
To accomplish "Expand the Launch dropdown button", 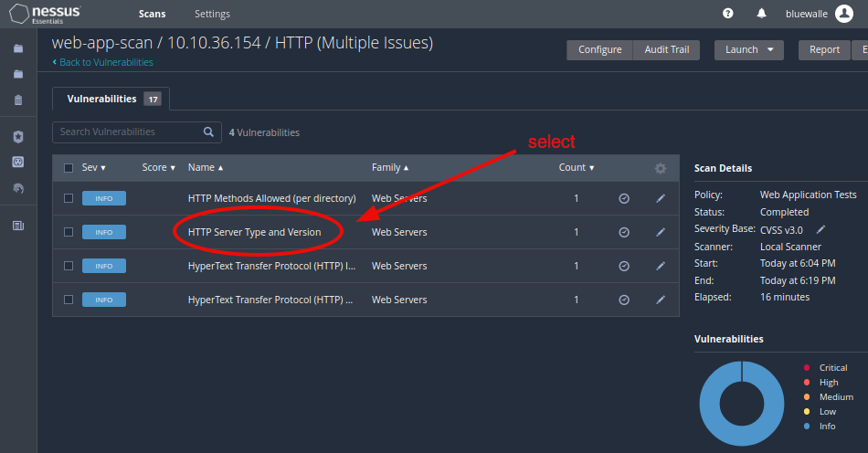I will point(748,49).
